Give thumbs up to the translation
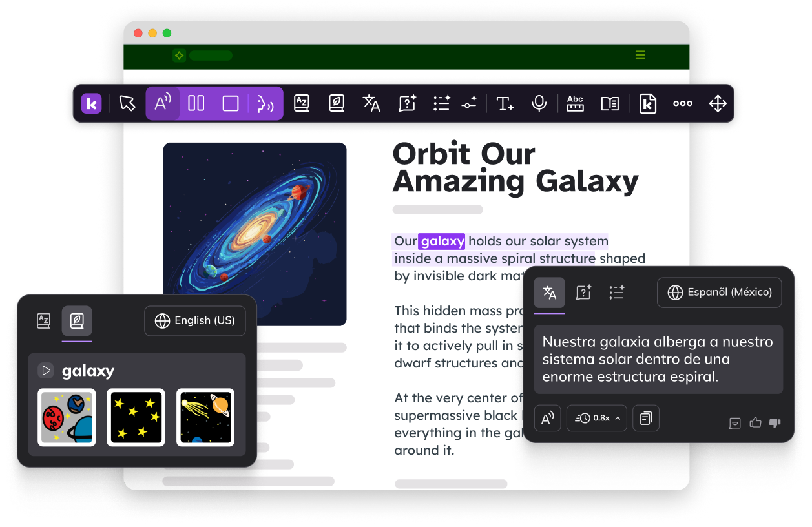 pyautogui.click(x=755, y=423)
